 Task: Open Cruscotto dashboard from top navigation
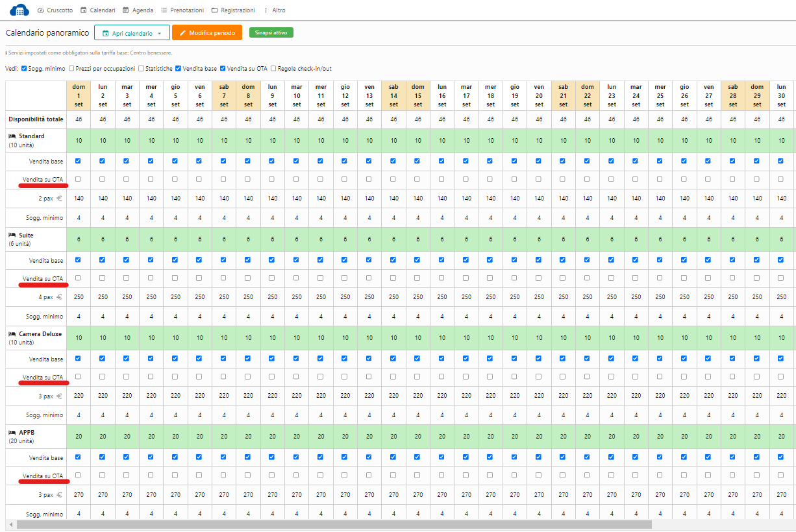click(x=55, y=10)
